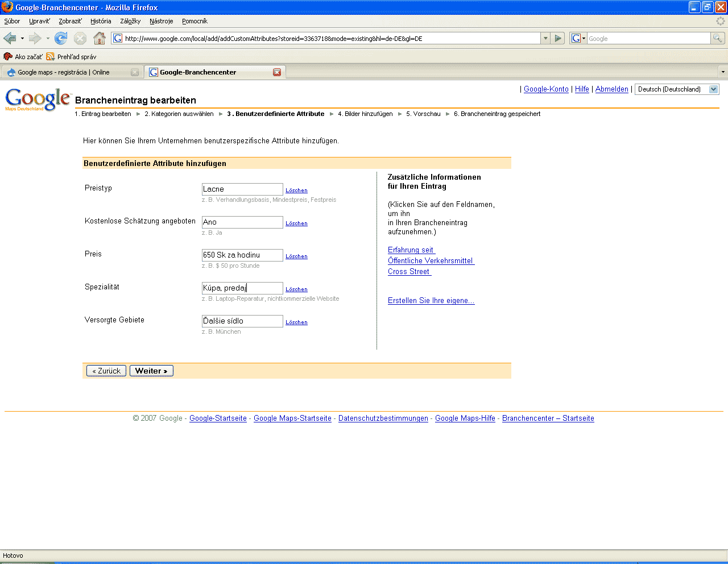728x564 pixels.
Task: Click the Firefox icon in title bar
Action: pos(7,7)
